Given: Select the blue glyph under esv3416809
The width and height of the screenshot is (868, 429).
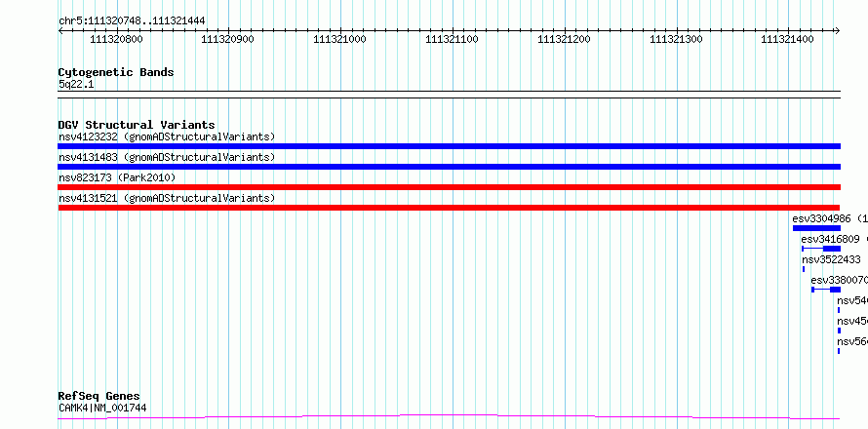Looking at the screenshot, I should pos(821,249).
